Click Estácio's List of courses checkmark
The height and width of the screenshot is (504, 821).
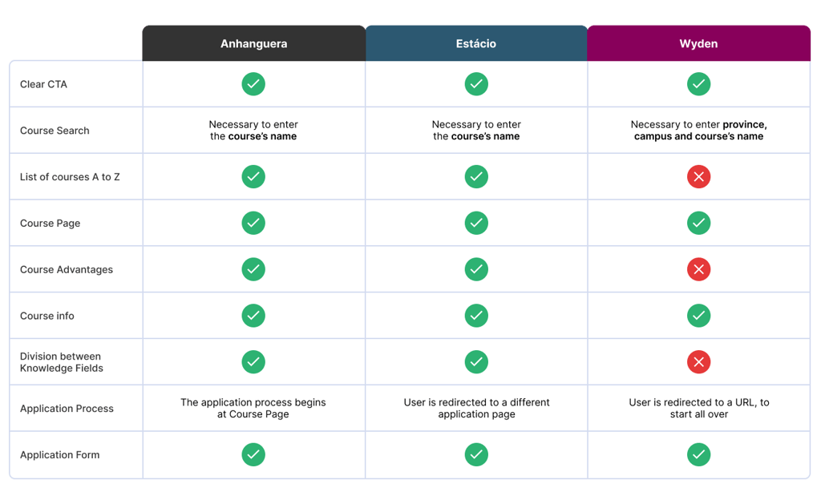point(476,177)
